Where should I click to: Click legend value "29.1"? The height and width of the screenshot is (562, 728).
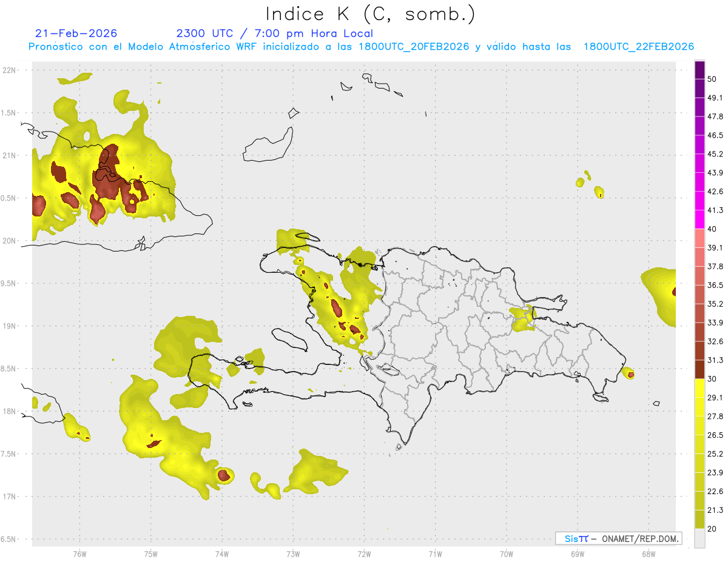pyautogui.click(x=715, y=398)
